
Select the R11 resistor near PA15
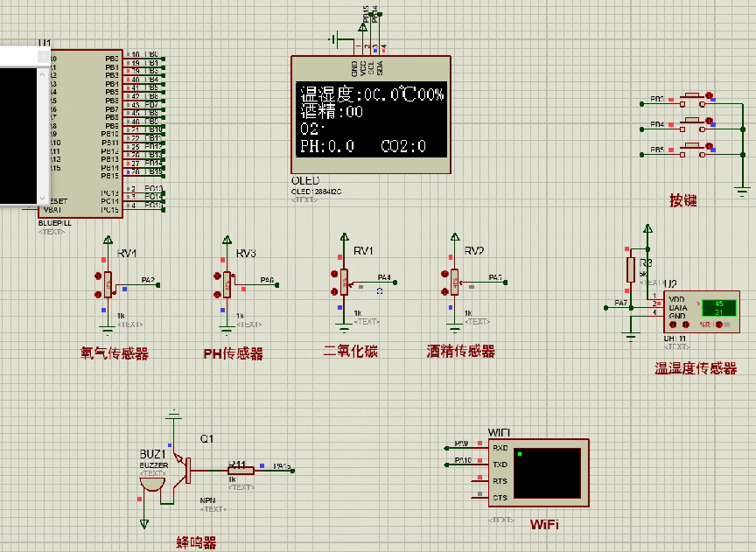(241, 470)
